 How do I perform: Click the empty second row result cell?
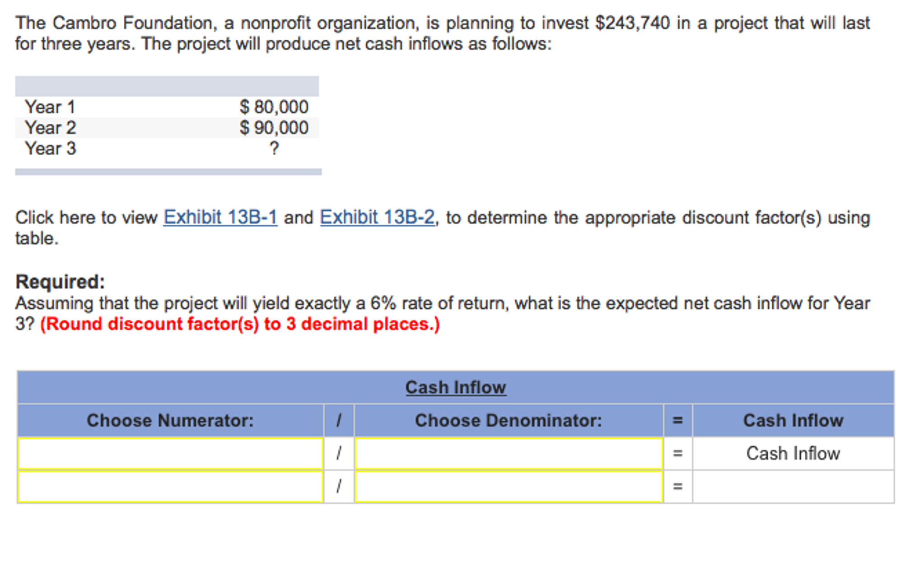(793, 487)
